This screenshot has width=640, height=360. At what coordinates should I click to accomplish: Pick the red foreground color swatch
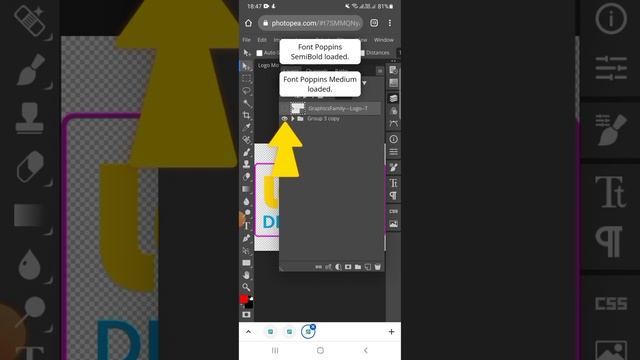tap(244, 300)
